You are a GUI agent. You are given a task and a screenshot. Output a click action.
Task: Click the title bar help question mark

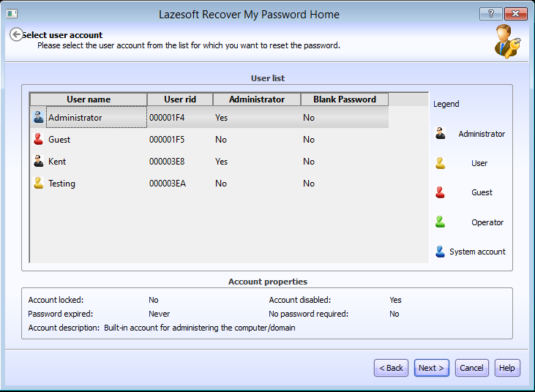(x=490, y=14)
